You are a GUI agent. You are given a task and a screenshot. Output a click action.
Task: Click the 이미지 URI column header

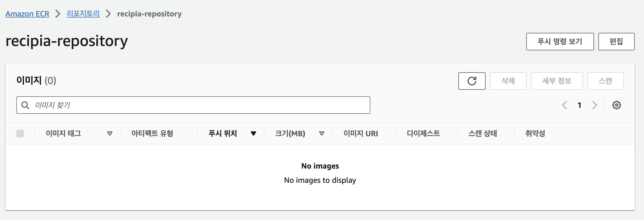click(x=361, y=134)
